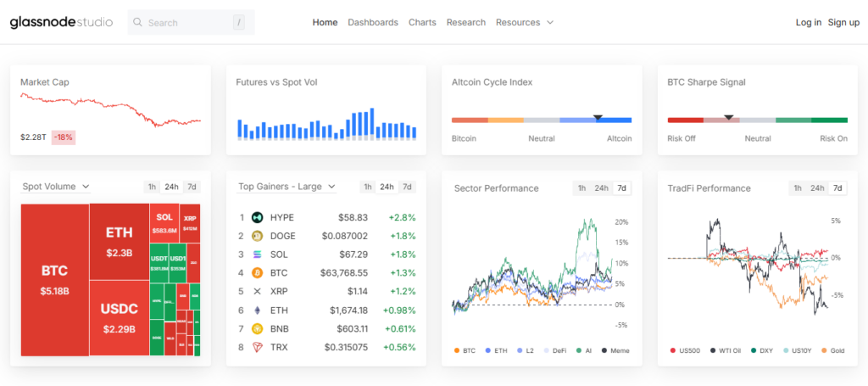This screenshot has height=386, width=868.
Task: Select 7d in Top Gainers card
Action: (x=407, y=187)
